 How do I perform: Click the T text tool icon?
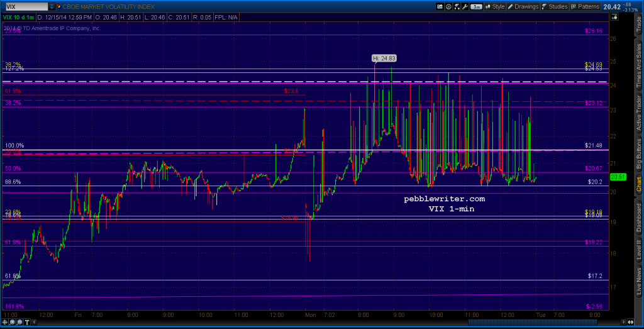tap(27, 322)
